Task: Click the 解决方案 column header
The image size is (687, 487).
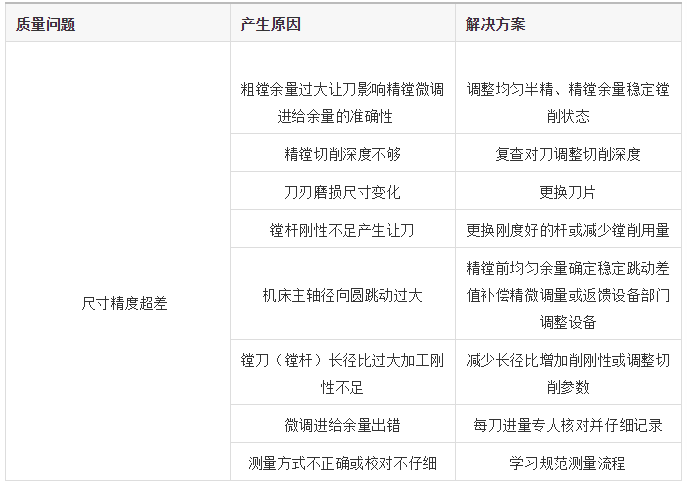Action: coord(496,24)
